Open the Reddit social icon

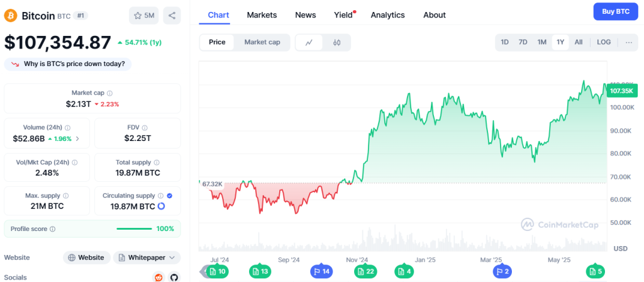tap(158, 278)
